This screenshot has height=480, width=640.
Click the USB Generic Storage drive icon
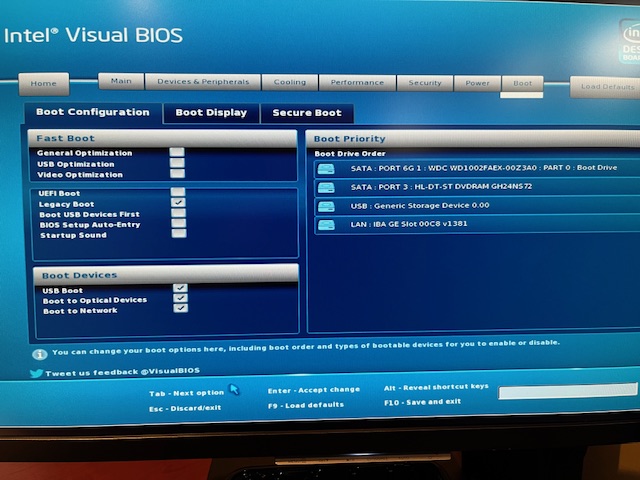(326, 207)
